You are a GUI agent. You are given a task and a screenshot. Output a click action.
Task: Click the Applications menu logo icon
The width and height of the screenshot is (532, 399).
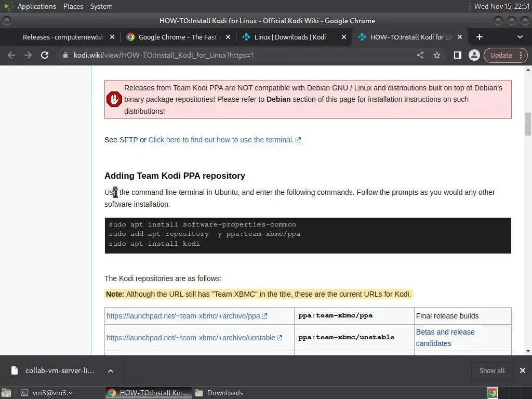coord(8,6)
